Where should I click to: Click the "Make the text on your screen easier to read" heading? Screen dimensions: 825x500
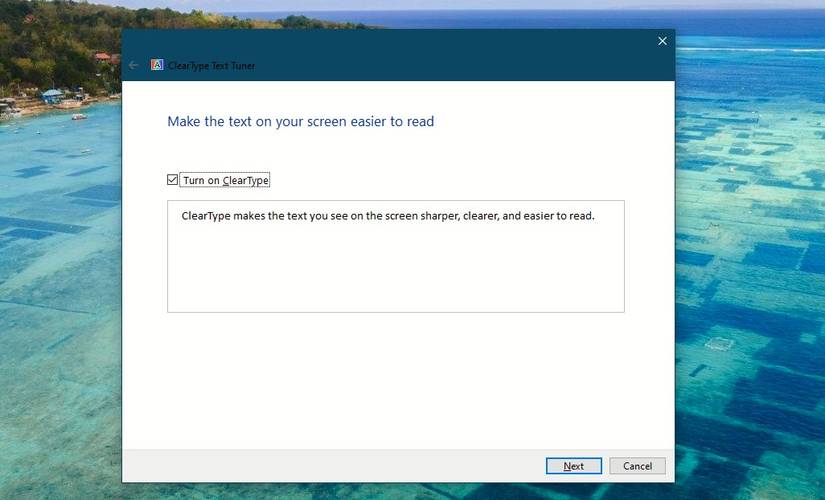300,122
